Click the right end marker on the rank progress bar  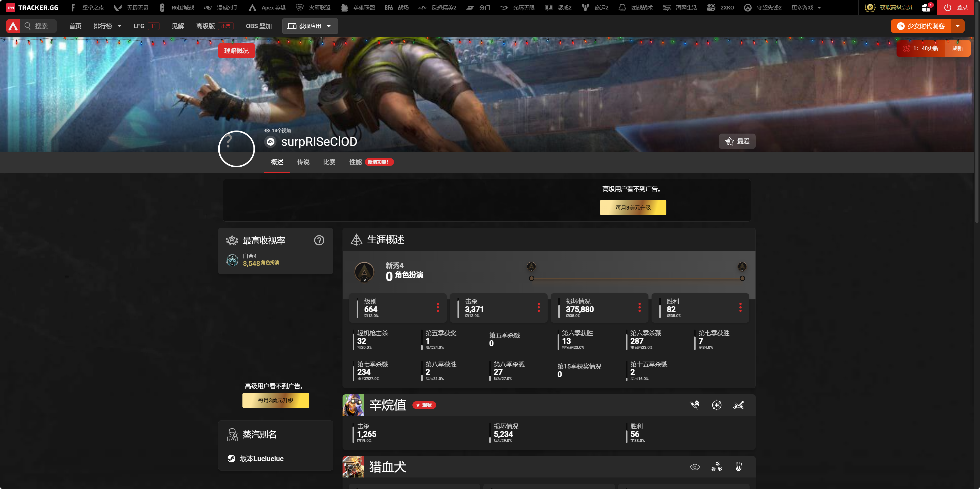[742, 278]
